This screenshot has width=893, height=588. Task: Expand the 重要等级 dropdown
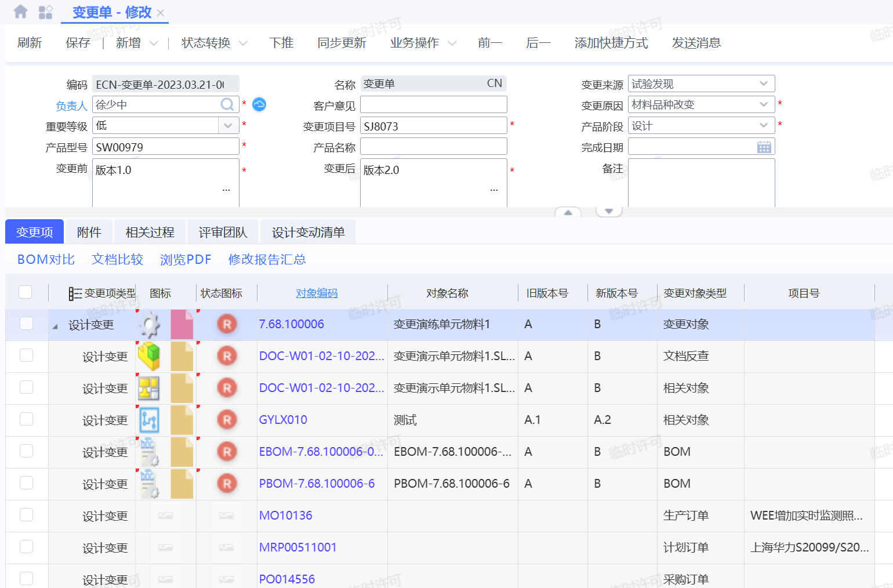click(228, 126)
